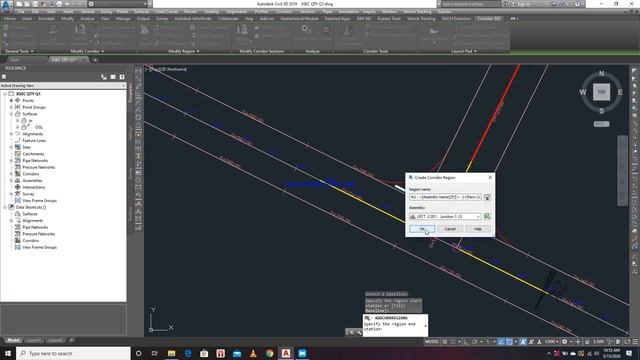Click the Intersections tree icon
This screenshot has height=360, width=640.
[18, 187]
